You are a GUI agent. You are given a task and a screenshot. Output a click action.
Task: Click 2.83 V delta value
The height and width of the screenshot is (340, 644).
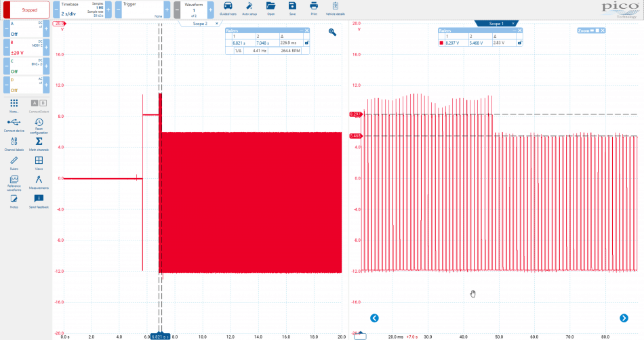[499, 43]
